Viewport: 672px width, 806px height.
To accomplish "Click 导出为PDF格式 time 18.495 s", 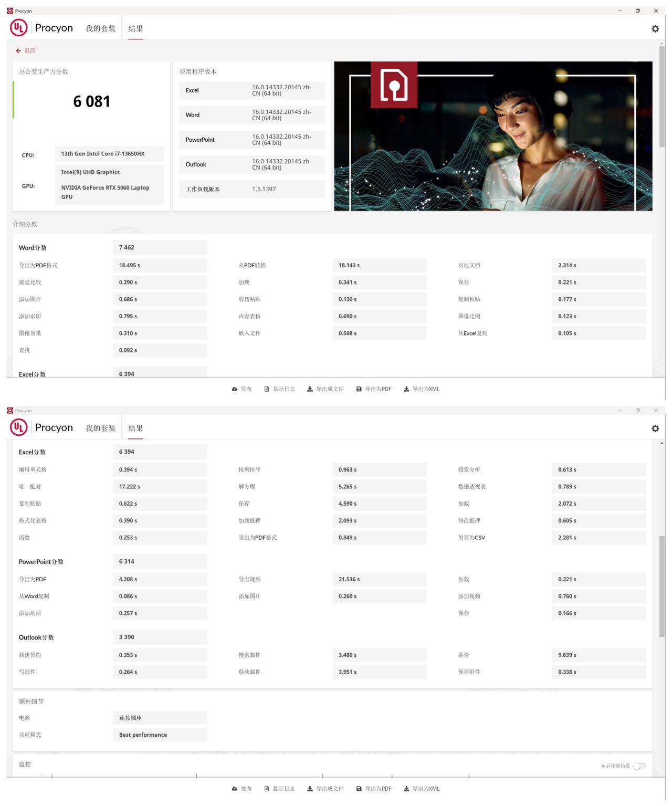I will click(160, 265).
